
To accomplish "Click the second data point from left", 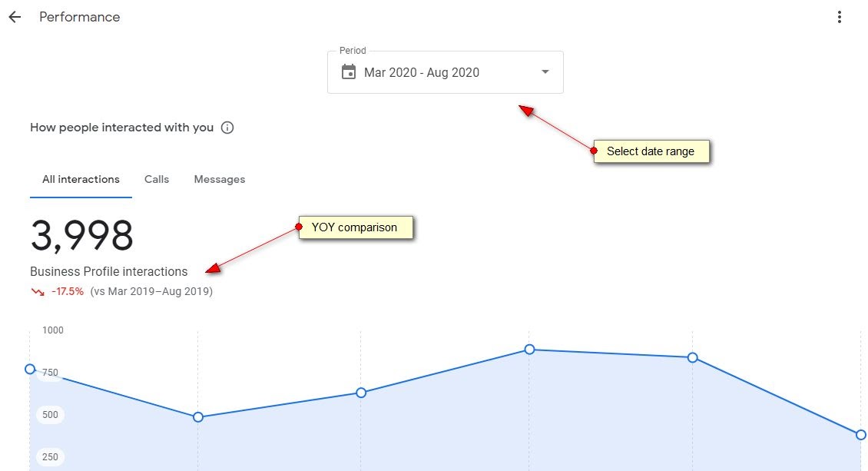I will pyautogui.click(x=198, y=417).
